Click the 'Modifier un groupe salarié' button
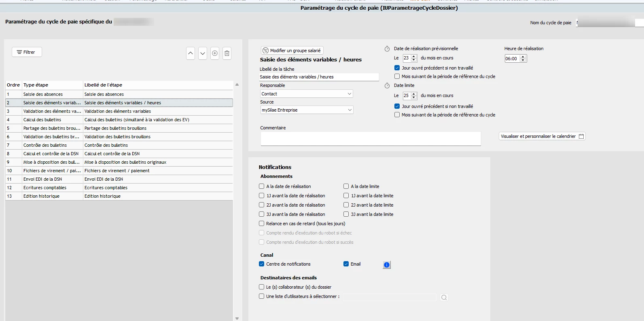This screenshot has height=321, width=644. [x=292, y=51]
